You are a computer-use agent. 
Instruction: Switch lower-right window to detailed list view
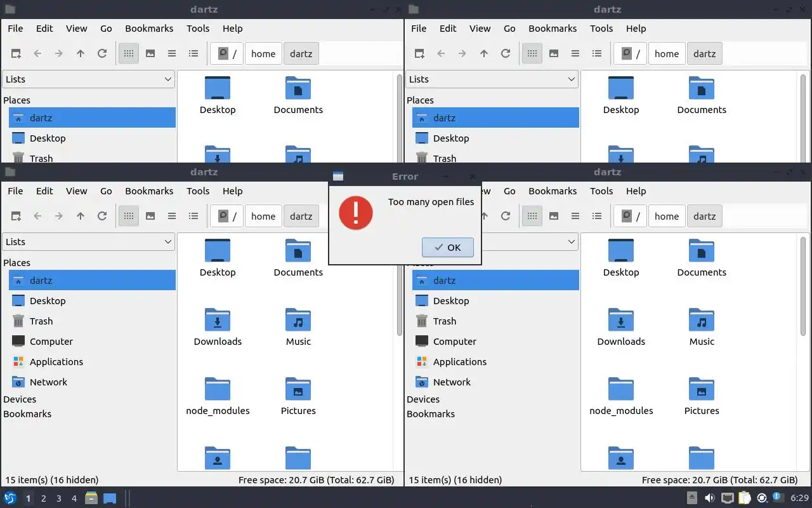click(x=597, y=217)
